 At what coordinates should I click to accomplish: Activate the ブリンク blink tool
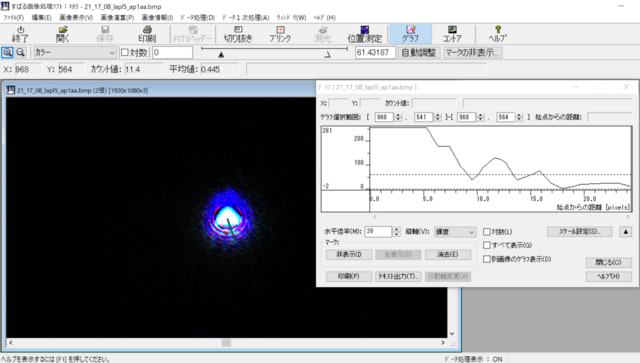280,34
